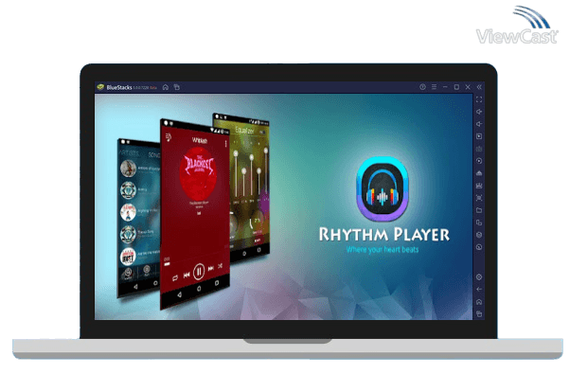Toggle the equalizer on/off switch
The width and height of the screenshot is (570, 392).
pyautogui.click(x=262, y=132)
